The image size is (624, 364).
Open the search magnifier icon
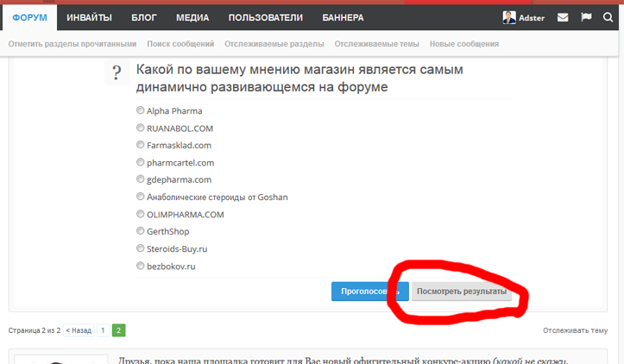tap(608, 17)
